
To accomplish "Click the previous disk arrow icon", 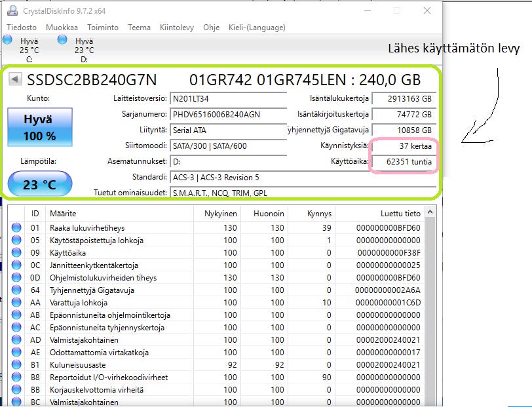I will tap(15, 80).
